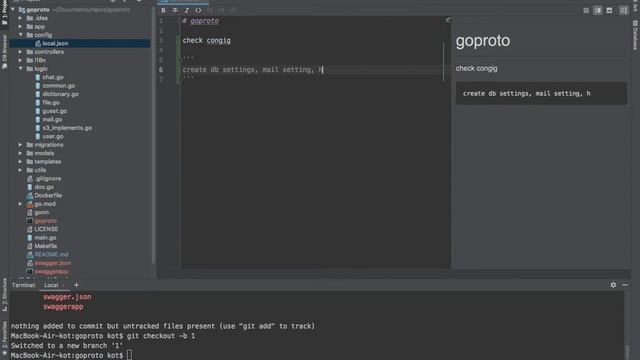Screen dimensions: 640x360
Task: Open main.go file
Action: (45, 238)
